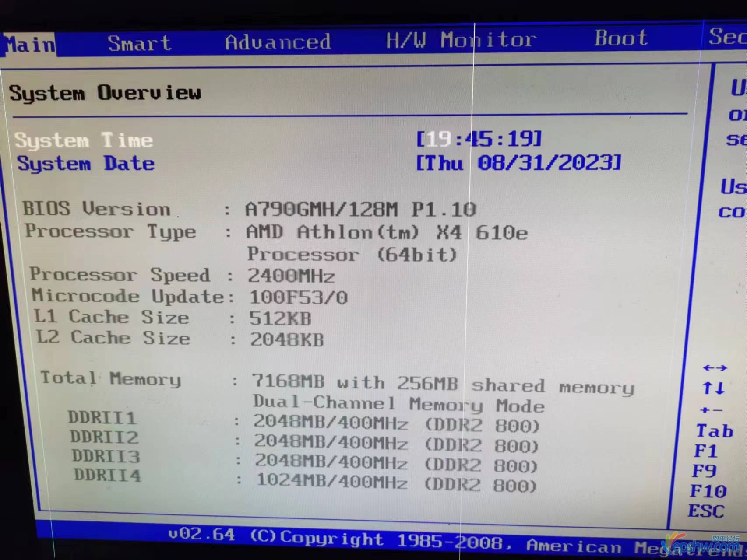Screen dimensions: 747x560
Task: Click the System Overview heading
Action: pos(105,93)
